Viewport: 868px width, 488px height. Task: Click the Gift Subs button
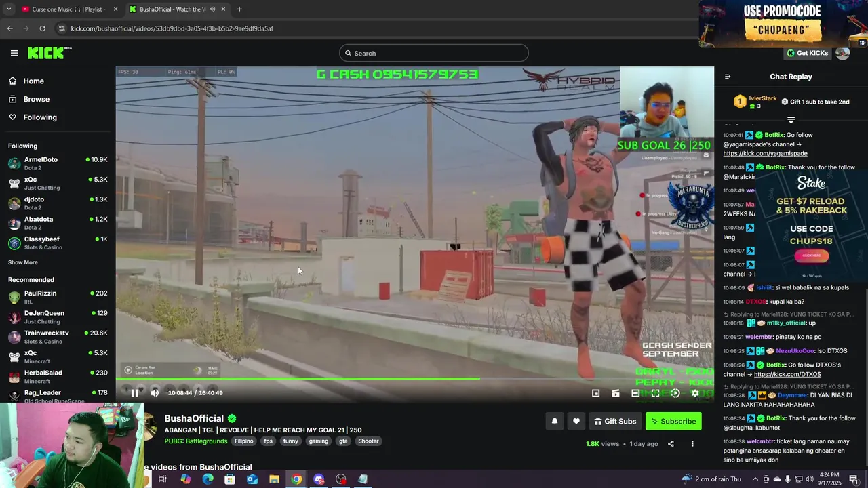coord(615,422)
